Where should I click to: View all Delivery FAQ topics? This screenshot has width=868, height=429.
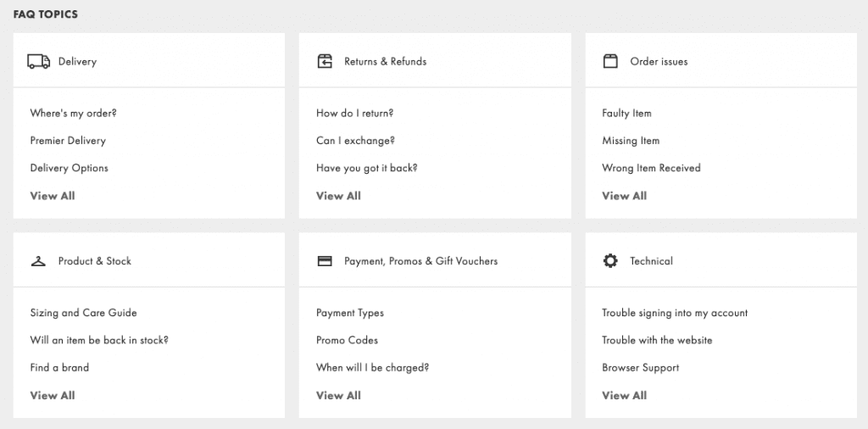click(x=52, y=195)
